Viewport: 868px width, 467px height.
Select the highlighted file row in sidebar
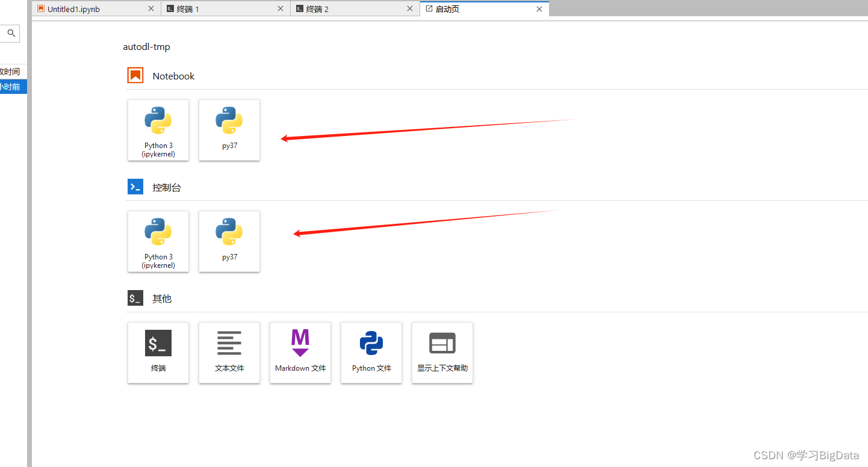(x=13, y=87)
